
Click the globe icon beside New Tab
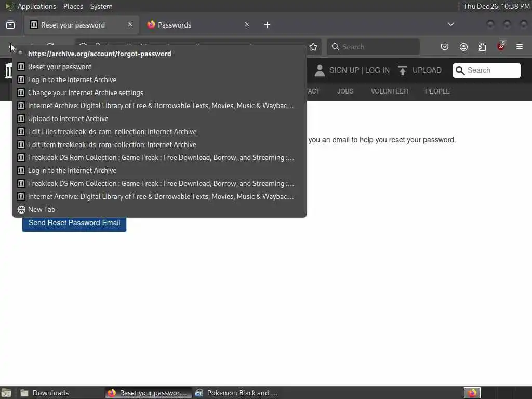[21, 210]
